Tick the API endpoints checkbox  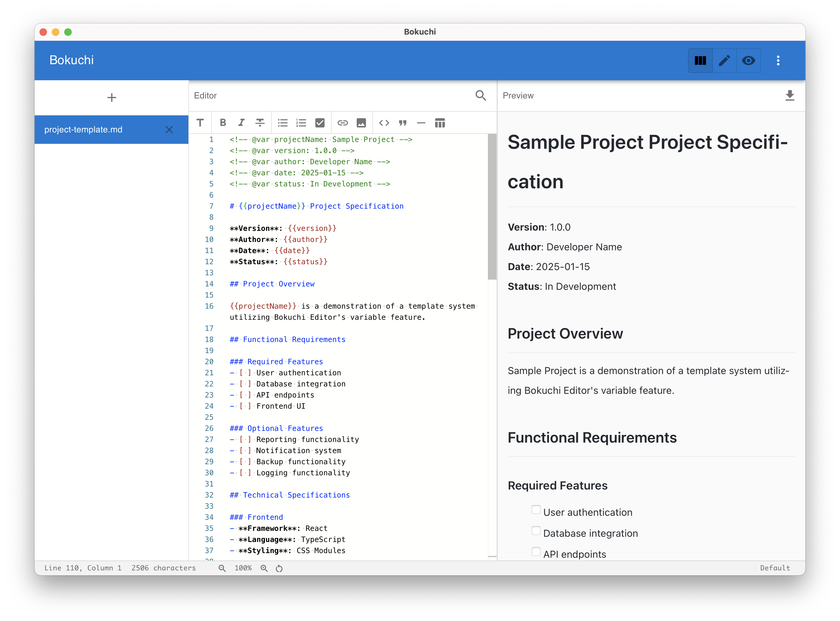[536, 552]
